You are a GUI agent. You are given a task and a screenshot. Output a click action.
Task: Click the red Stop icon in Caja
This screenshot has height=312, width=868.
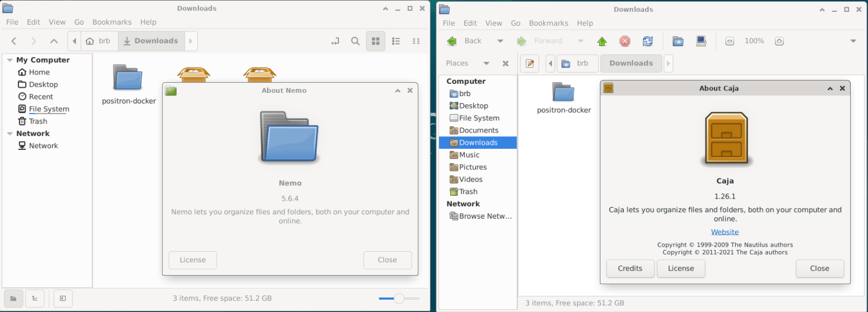point(625,41)
